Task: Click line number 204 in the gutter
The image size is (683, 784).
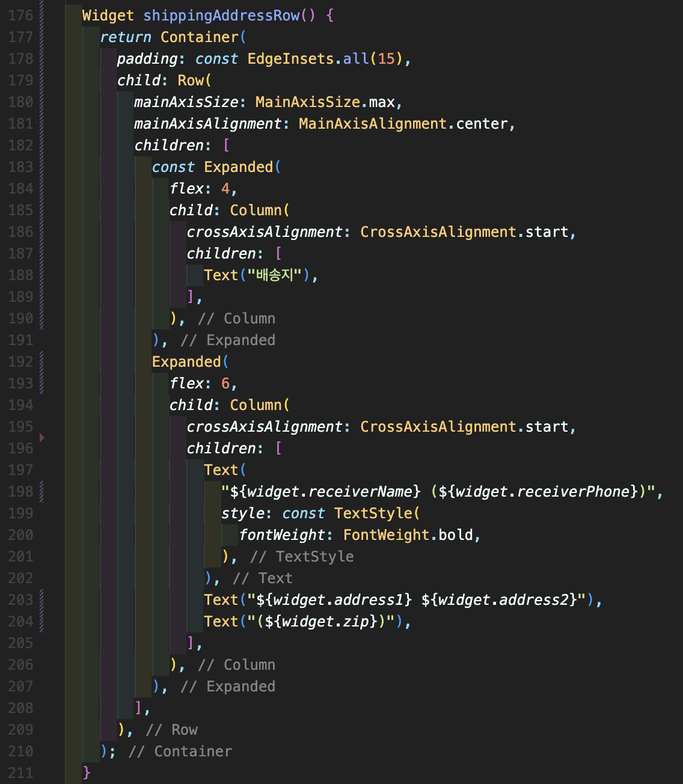Action: [x=20, y=622]
